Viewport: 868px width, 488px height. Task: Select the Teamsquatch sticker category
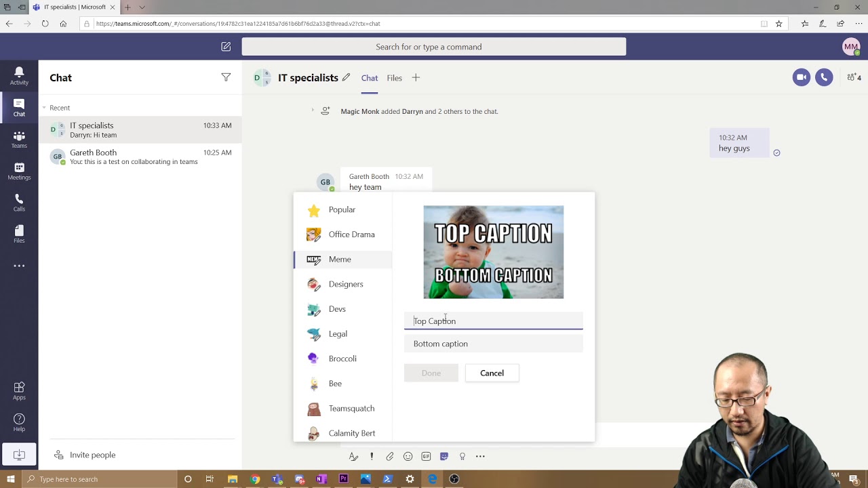[x=342, y=408]
